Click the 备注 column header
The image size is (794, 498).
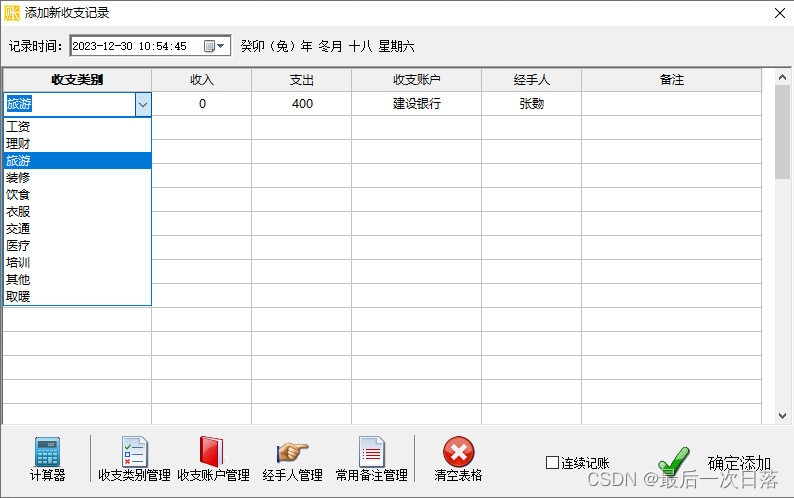[671, 80]
